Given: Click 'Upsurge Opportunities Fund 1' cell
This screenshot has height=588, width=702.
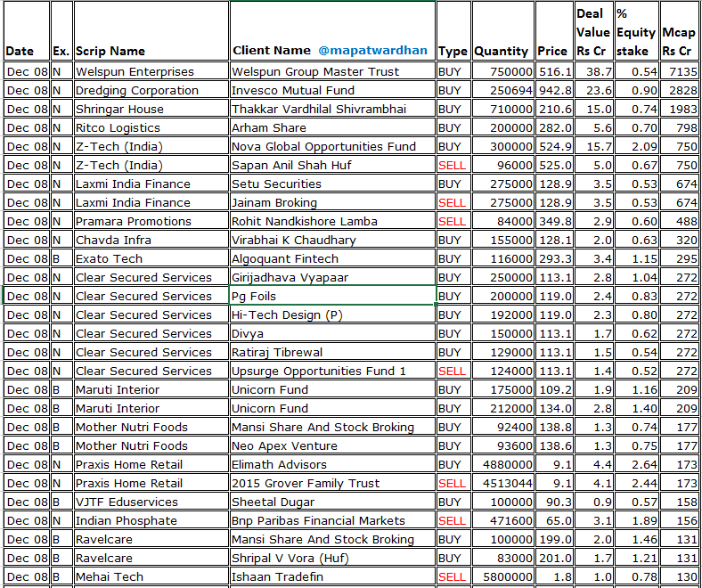Looking at the screenshot, I should point(332,372).
